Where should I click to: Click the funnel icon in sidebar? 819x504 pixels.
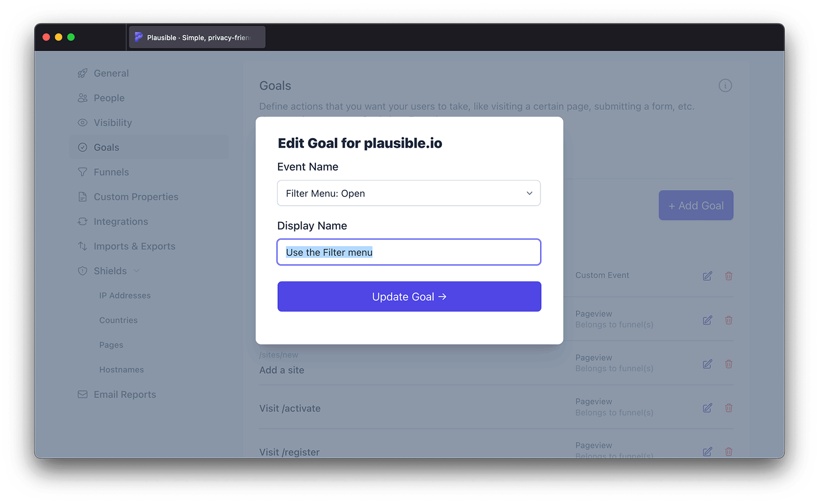coord(82,172)
